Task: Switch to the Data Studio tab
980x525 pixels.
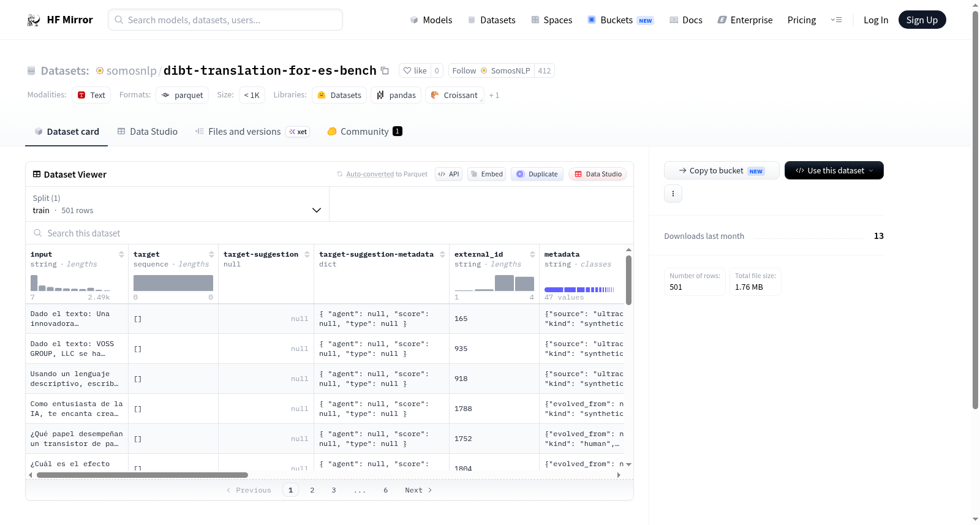Action: pos(148,132)
